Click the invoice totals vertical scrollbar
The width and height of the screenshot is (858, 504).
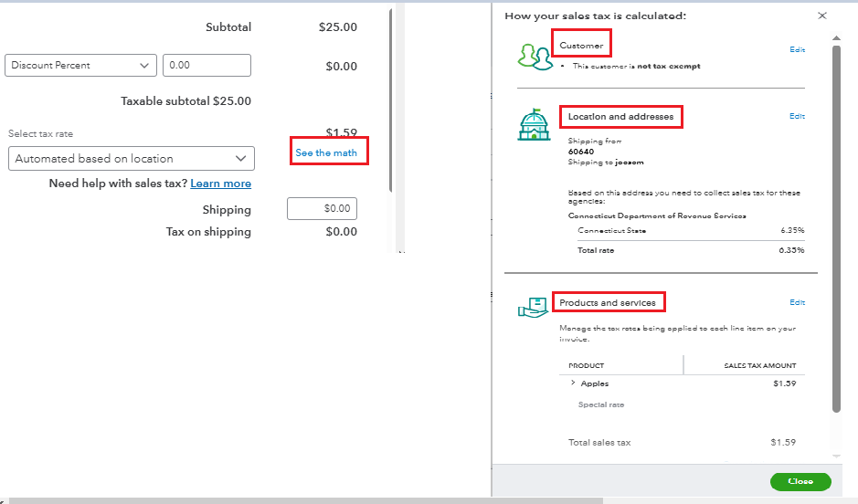click(391, 100)
